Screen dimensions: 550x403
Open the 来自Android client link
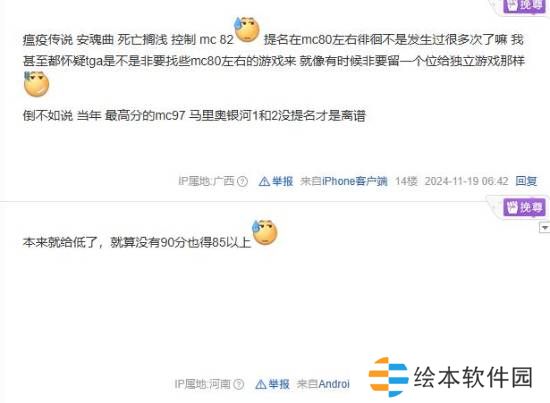[x=323, y=384]
